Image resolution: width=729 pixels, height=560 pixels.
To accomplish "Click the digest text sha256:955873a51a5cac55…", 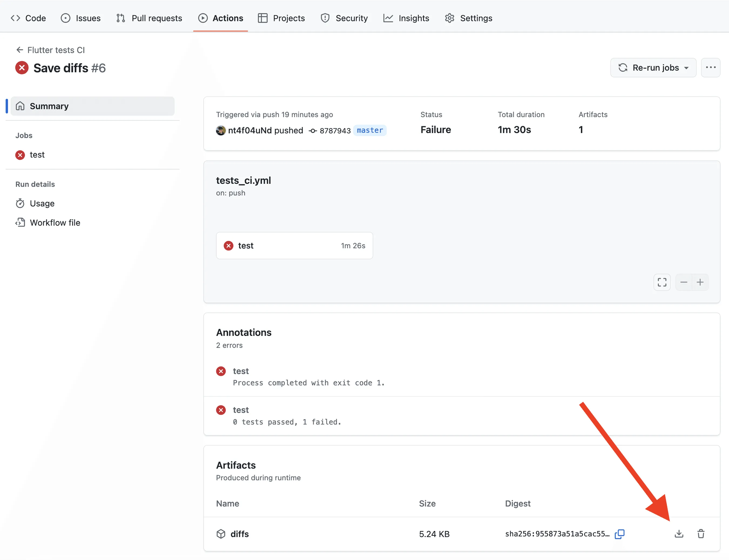I will 557,534.
